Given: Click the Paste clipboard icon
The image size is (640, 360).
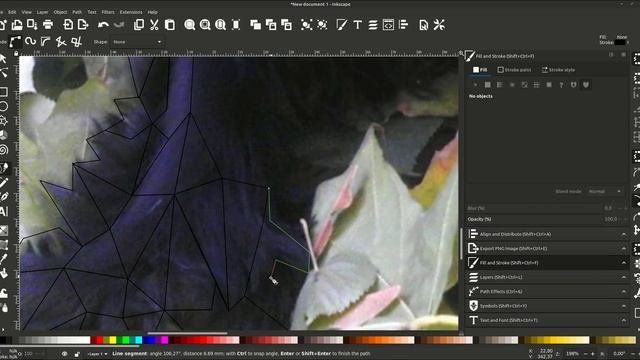Looking at the screenshot, I should (x=170, y=24).
